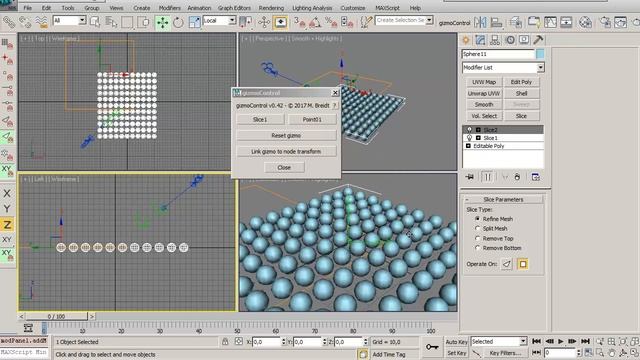Open the Rendering menu
This screenshot has height=360, width=640.
tap(271, 8)
